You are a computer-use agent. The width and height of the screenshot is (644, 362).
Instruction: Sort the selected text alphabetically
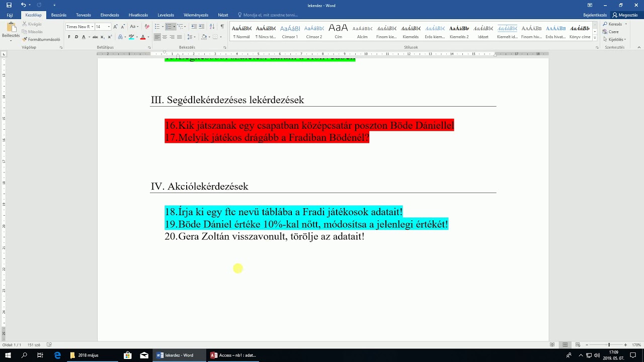[x=212, y=27]
